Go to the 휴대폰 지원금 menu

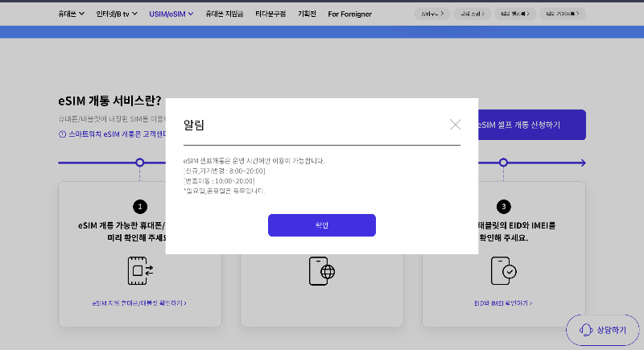click(x=225, y=14)
